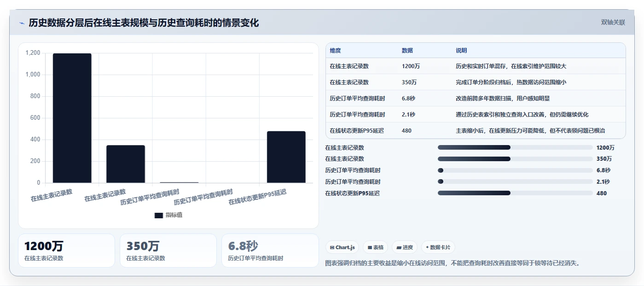Click the 800 y-axis tick label

click(35, 96)
